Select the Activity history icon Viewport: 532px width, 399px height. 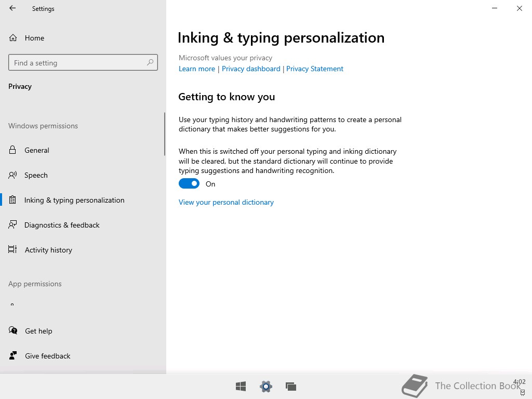click(12, 249)
